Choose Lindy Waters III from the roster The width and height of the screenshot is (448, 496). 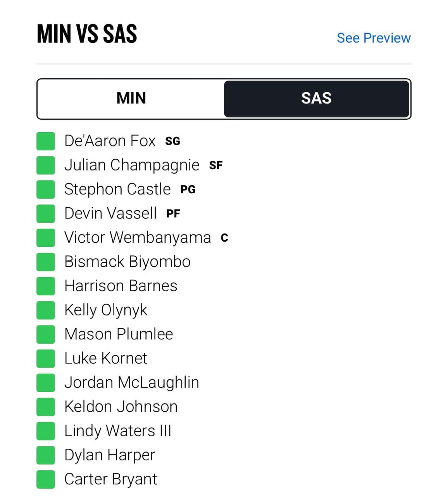[118, 431]
